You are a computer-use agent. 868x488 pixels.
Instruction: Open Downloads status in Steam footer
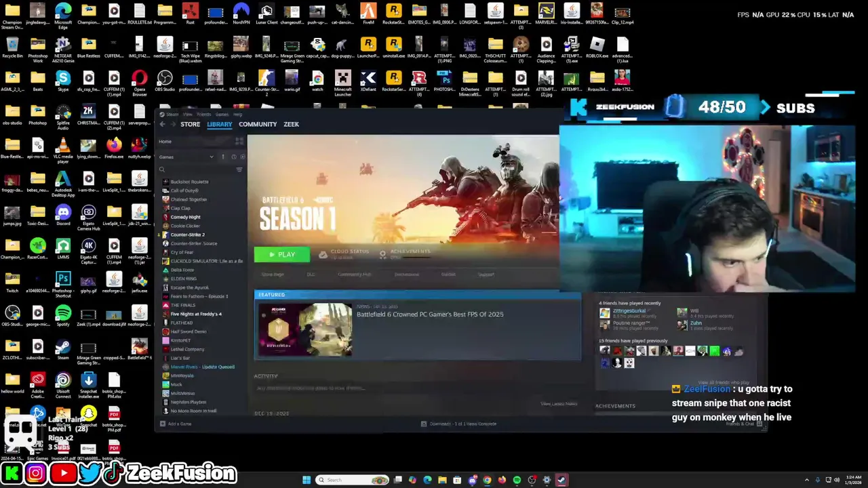click(458, 424)
